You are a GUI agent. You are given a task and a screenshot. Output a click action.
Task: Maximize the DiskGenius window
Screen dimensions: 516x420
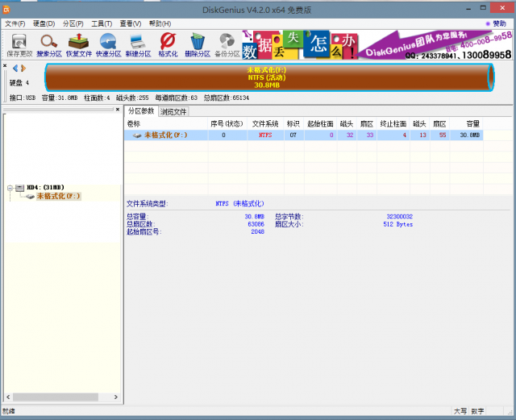coord(483,8)
